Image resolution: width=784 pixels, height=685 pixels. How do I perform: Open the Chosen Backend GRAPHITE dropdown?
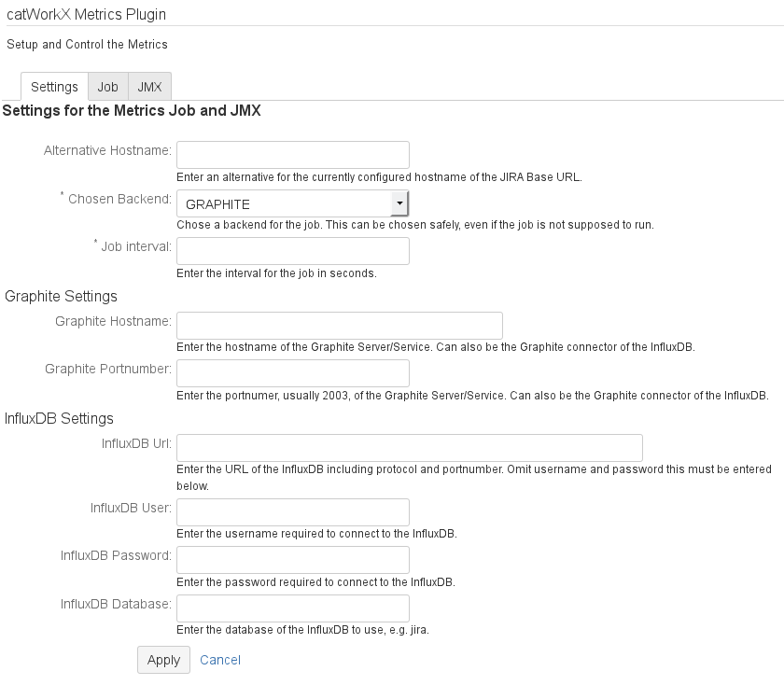pos(292,203)
